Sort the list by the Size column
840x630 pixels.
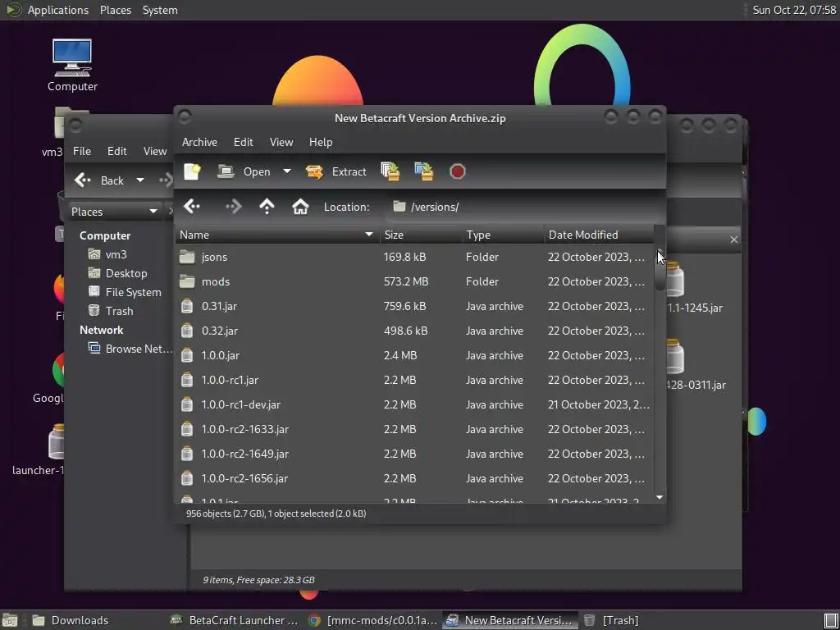(x=421, y=235)
